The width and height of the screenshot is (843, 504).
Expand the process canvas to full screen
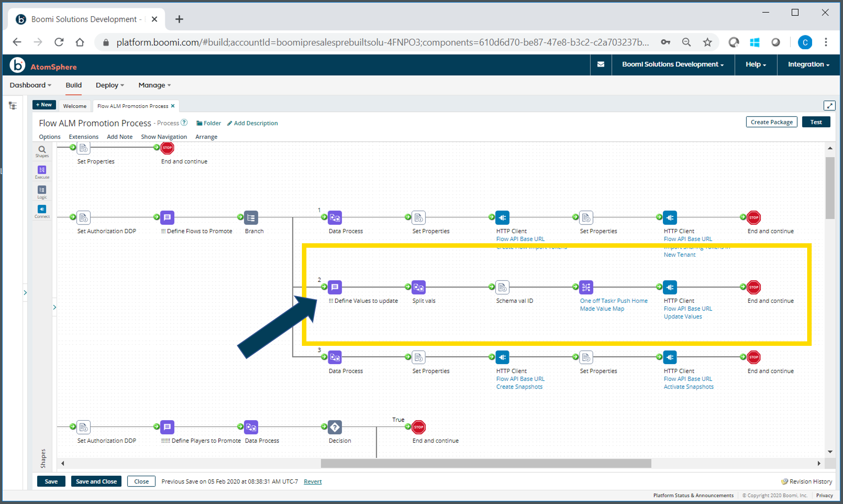[829, 106]
